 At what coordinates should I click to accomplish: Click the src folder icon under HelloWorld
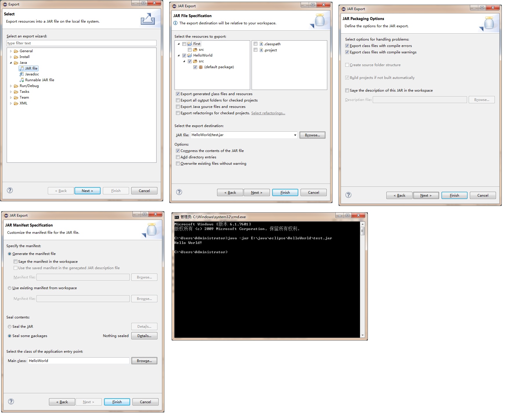[x=195, y=61]
